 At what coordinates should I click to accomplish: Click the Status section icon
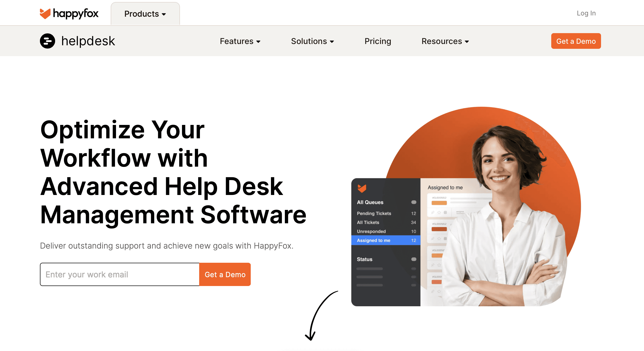[413, 259]
